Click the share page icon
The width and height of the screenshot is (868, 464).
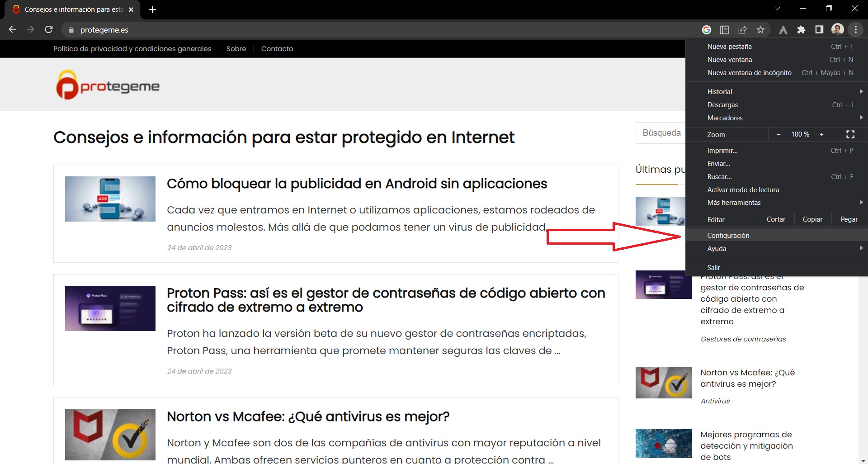click(x=742, y=30)
